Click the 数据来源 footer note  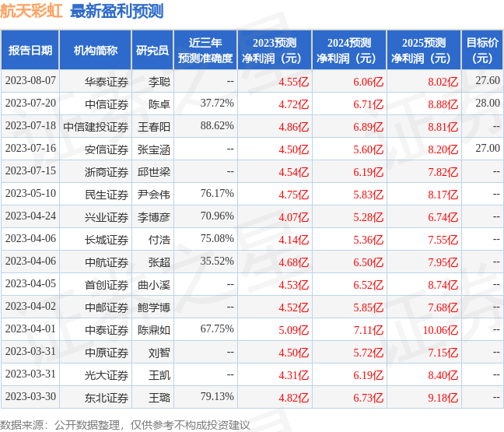(124, 425)
